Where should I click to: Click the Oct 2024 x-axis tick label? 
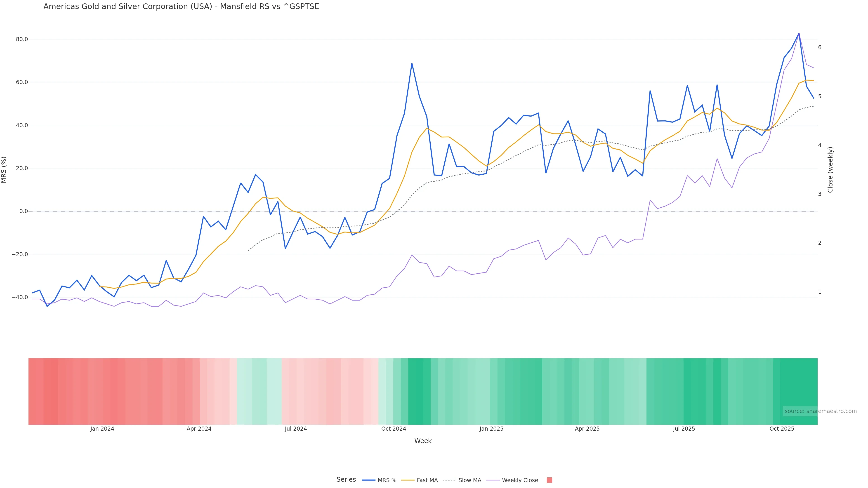[394, 429]
